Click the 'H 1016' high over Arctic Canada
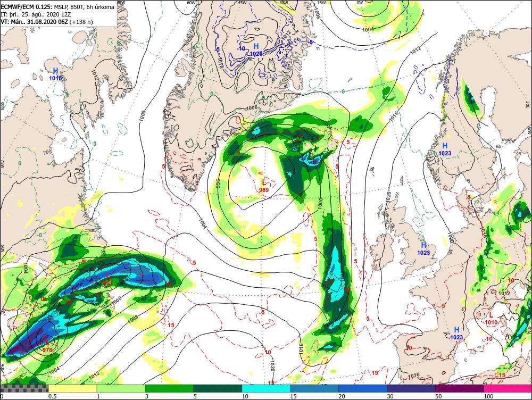 (x=56, y=74)
